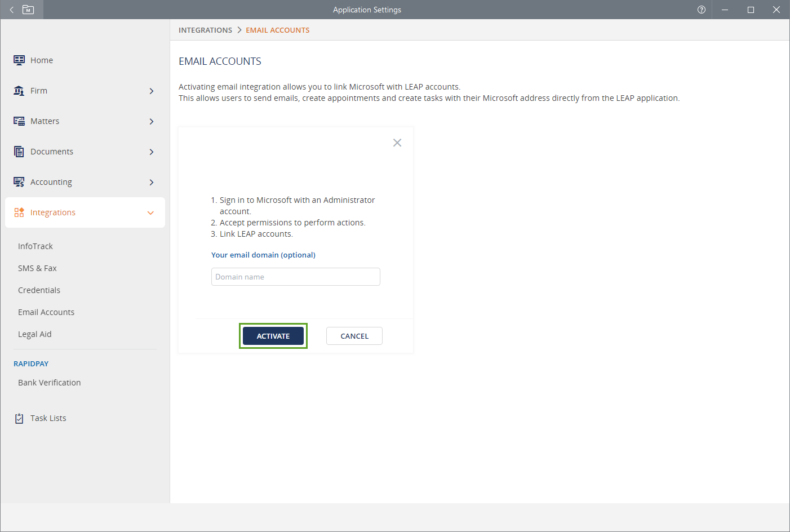Click the Task Lists clipboard icon
This screenshot has height=532, width=790.
[x=19, y=418]
